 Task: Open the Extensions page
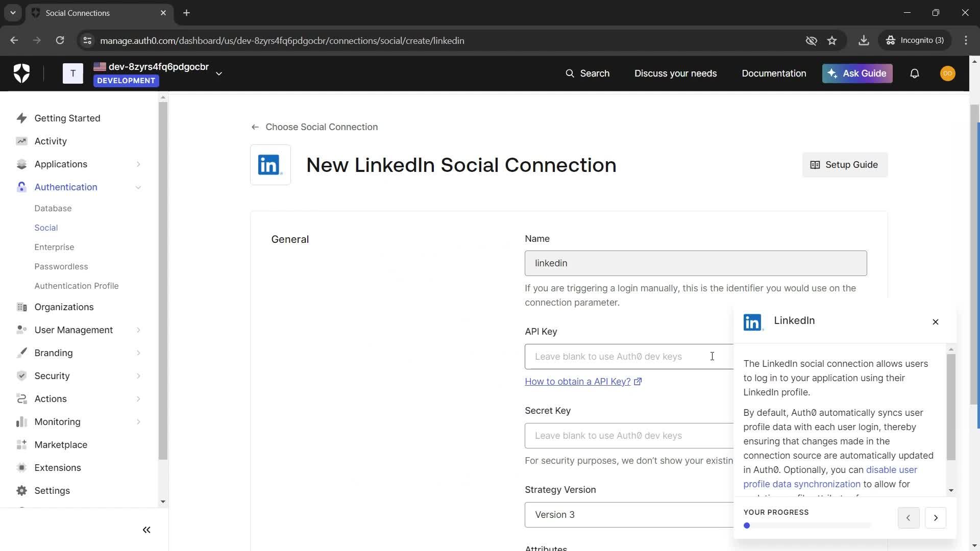click(58, 468)
